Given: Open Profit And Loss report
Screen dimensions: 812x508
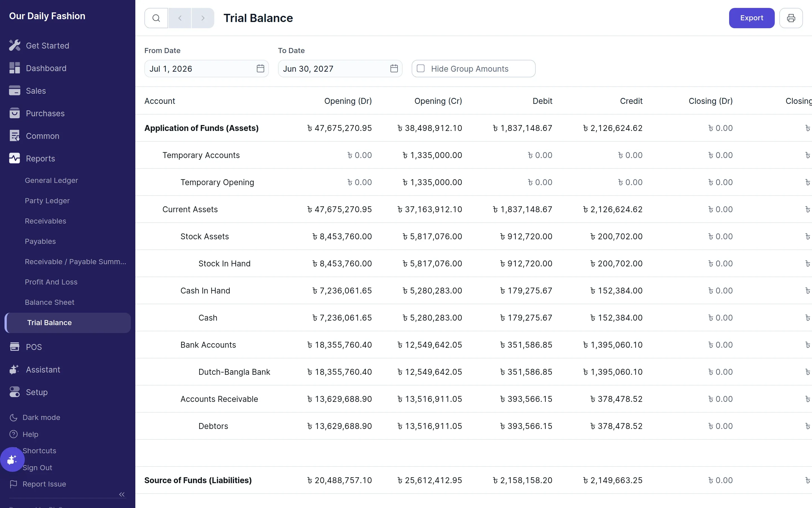Looking at the screenshot, I should 51,282.
